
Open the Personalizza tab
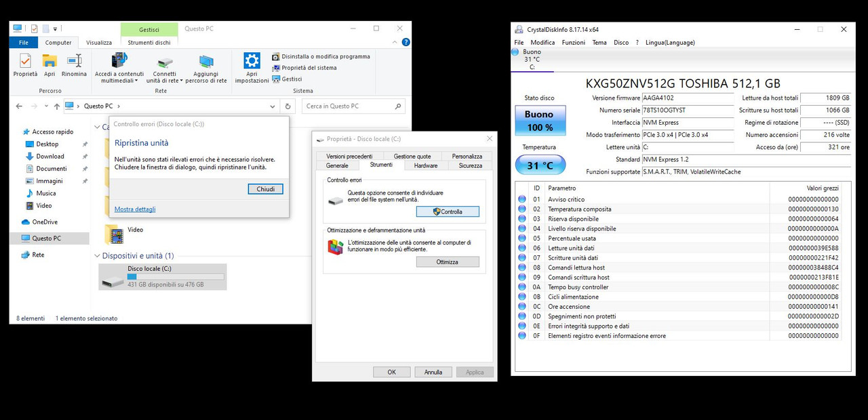pyautogui.click(x=467, y=156)
